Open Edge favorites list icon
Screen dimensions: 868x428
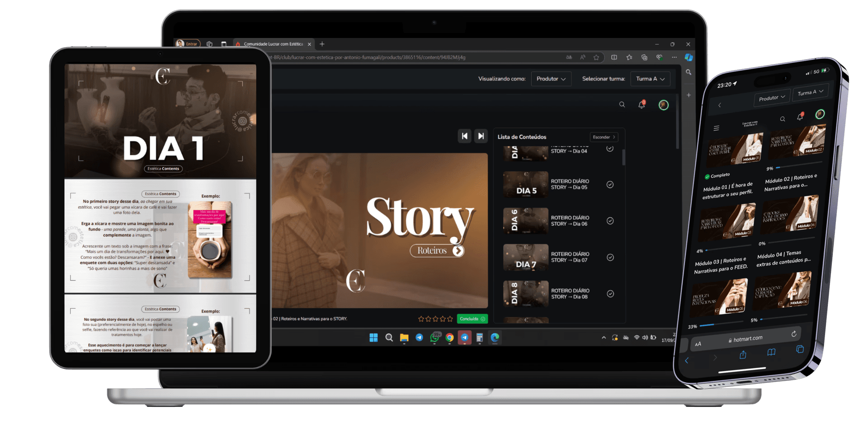point(629,57)
